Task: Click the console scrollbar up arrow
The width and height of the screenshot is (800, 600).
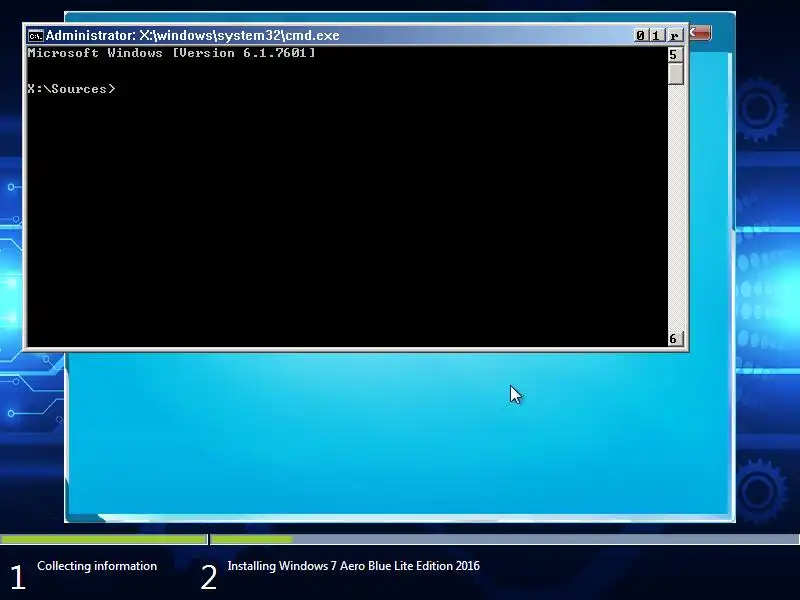Action: [676, 55]
